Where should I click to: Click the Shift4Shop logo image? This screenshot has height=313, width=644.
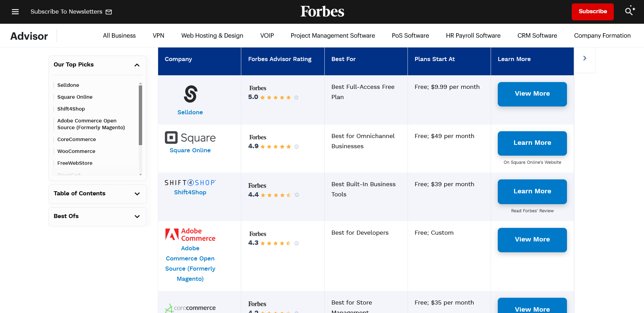point(190,182)
